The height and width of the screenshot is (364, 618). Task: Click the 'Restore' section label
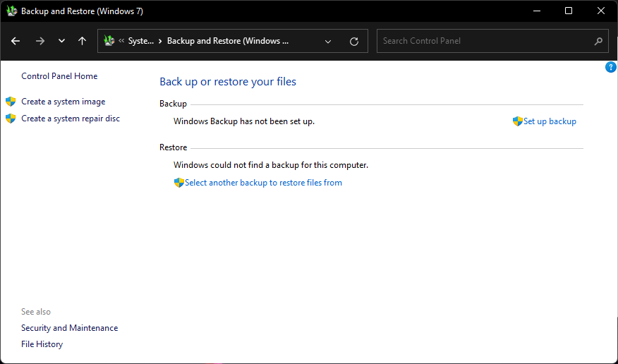pyautogui.click(x=174, y=147)
